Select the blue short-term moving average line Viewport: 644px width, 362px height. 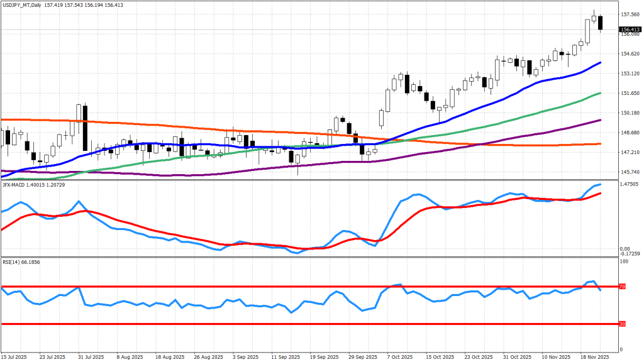(x=553, y=78)
